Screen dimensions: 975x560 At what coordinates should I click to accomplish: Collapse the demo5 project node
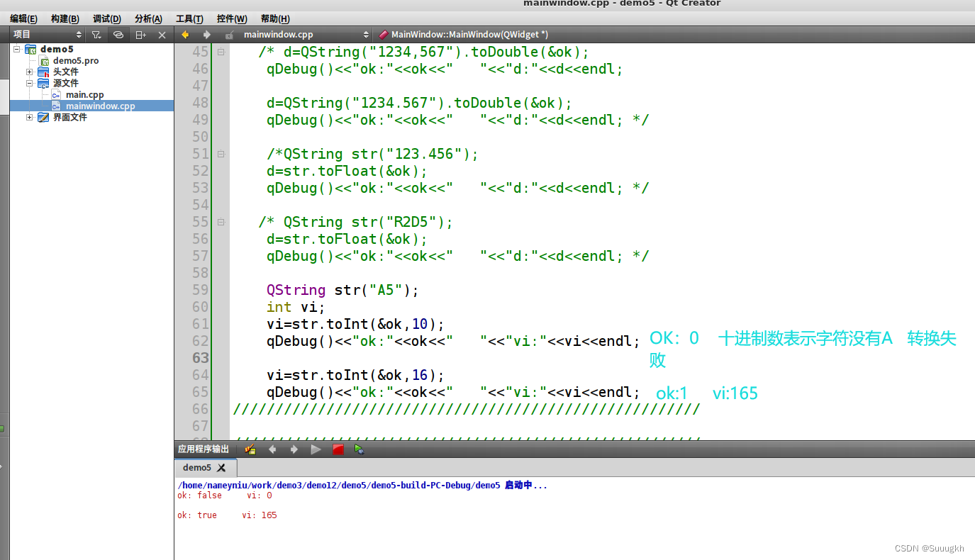point(17,49)
